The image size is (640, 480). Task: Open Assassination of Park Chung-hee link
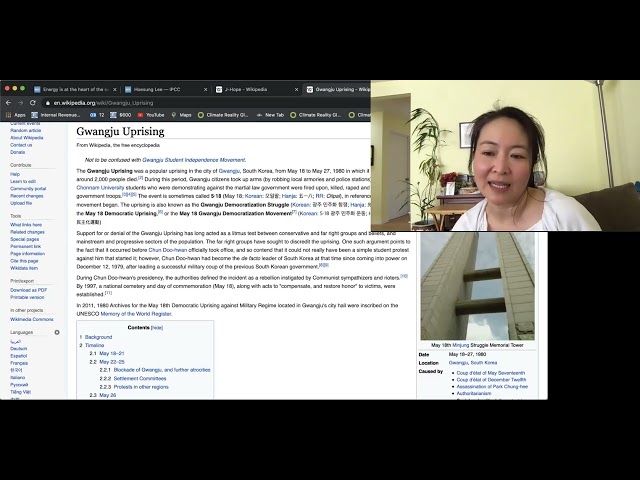tap(492, 387)
